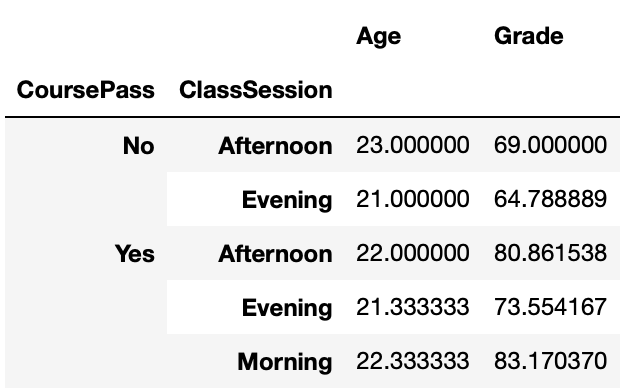Click Grade value 69.000000
The height and width of the screenshot is (390, 622).
pos(550,145)
